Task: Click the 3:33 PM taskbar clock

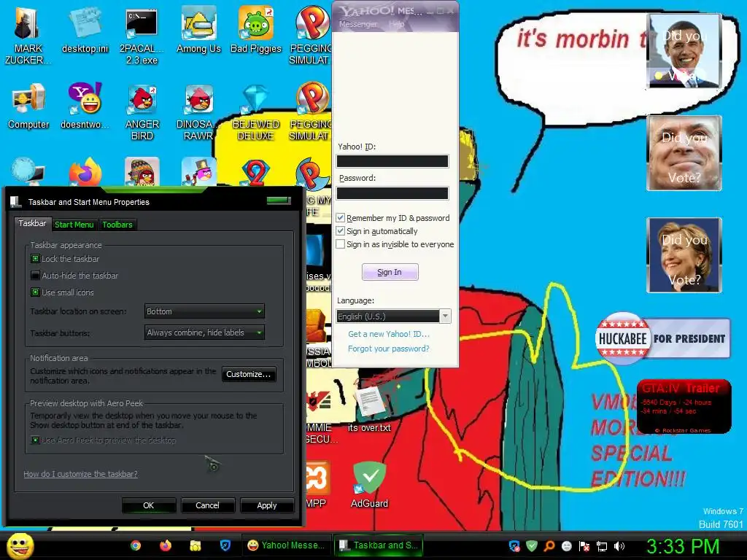Action: coord(683,546)
